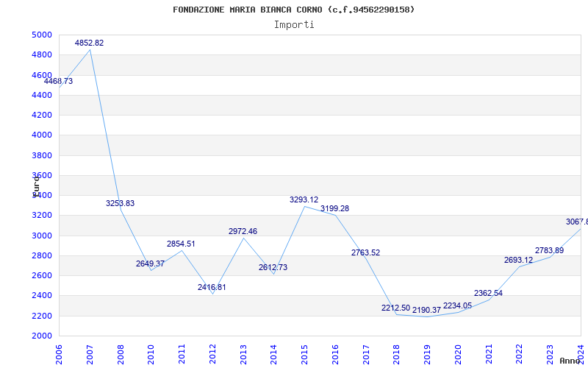
Task: Click the year label '2012'
Action: click(212, 355)
